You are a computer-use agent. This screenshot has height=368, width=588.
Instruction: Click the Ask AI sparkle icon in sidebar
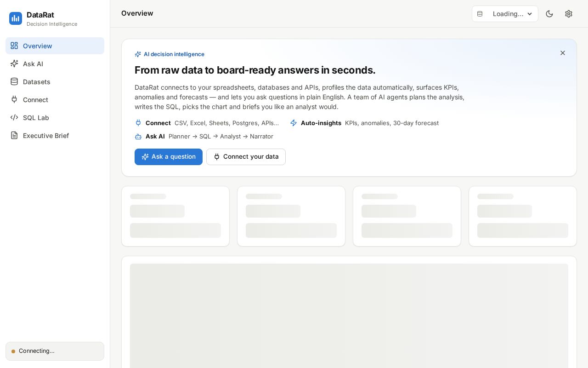[14, 63]
